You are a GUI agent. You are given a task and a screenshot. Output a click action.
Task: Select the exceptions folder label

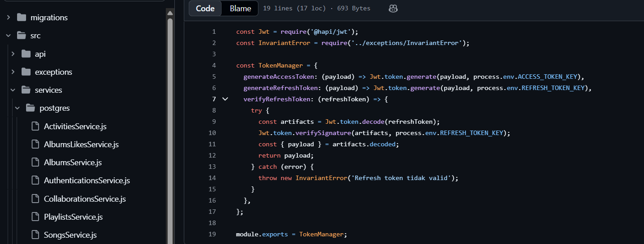click(x=53, y=72)
